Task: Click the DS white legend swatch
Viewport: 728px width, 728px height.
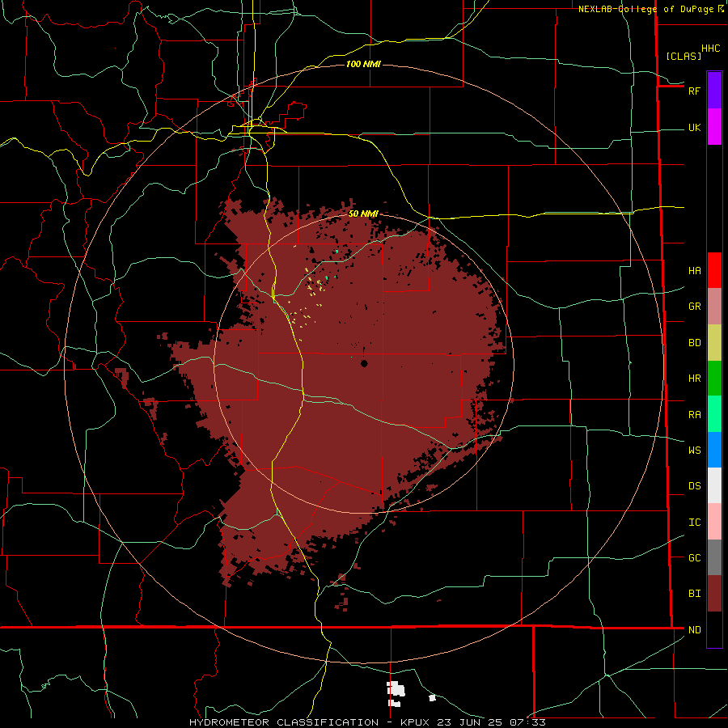Action: (714, 485)
